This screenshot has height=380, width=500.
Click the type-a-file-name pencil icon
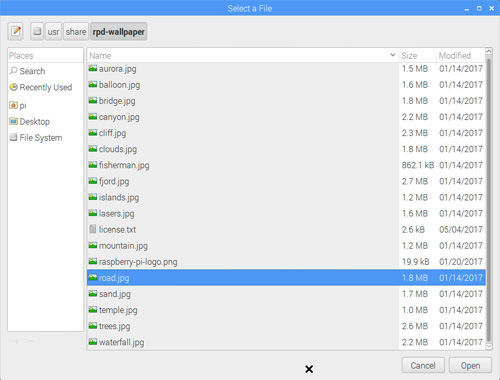(15, 32)
